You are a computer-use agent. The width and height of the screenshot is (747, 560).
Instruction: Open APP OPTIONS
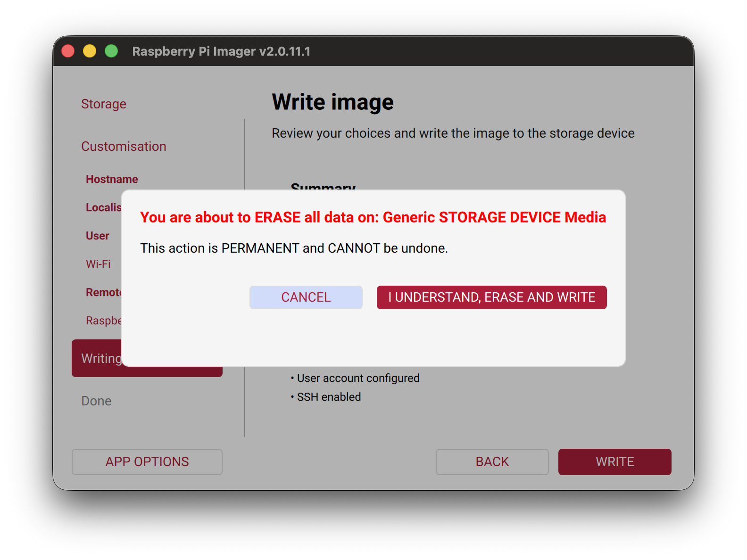147,462
